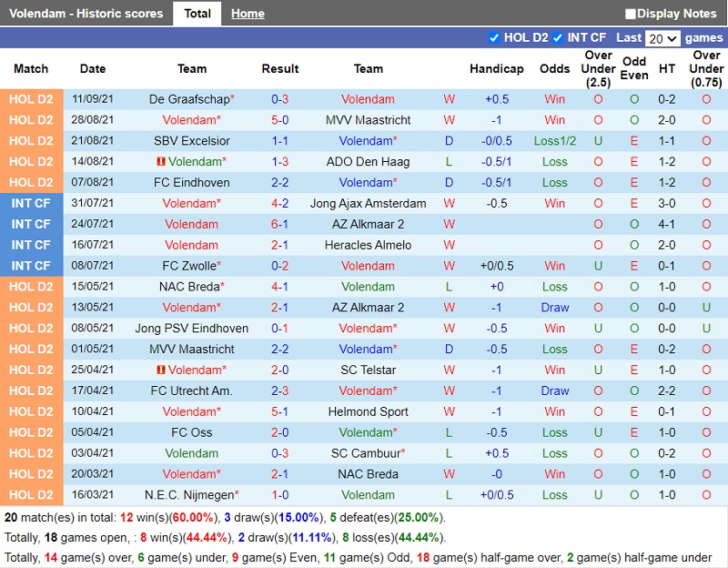
Task: Click the INT CF label for 08/07/21
Action: (x=31, y=266)
